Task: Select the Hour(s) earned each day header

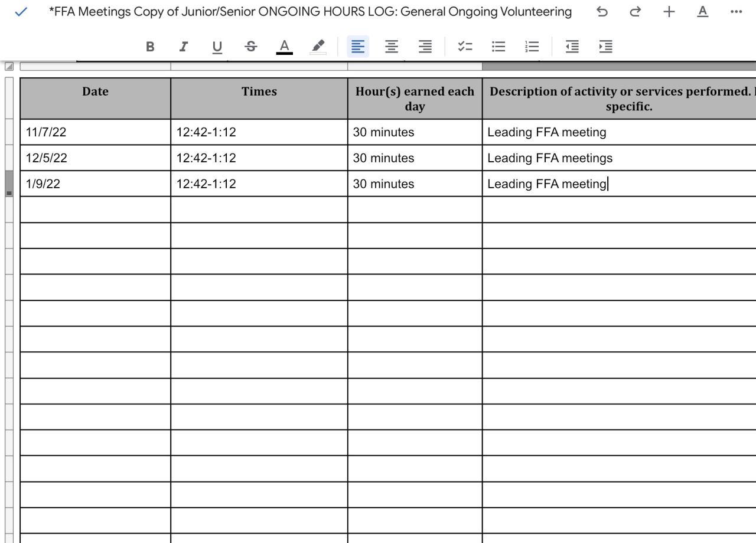Action: tap(415, 99)
